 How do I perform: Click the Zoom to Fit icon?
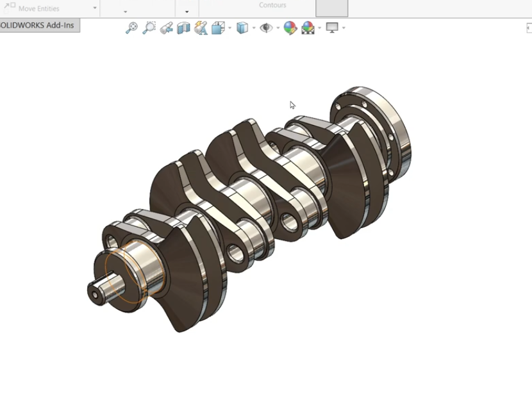click(x=131, y=28)
